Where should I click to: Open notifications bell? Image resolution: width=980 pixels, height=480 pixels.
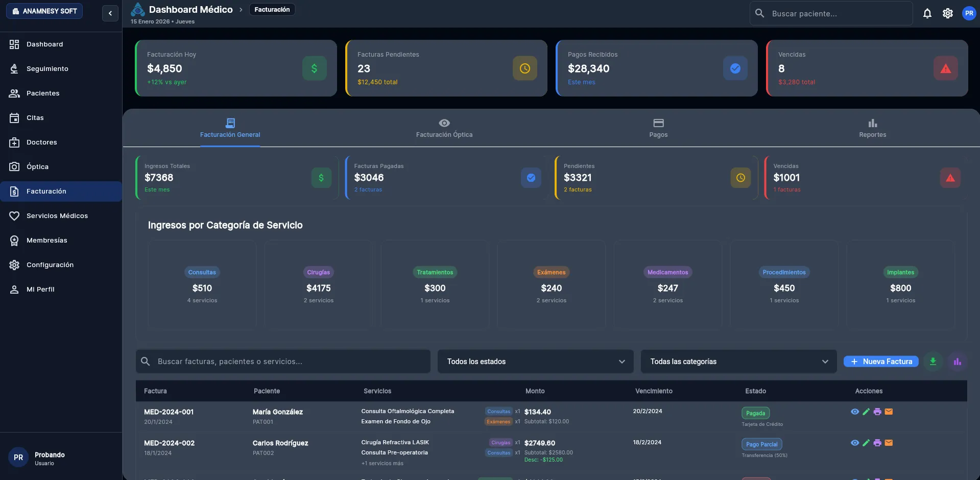927,13
